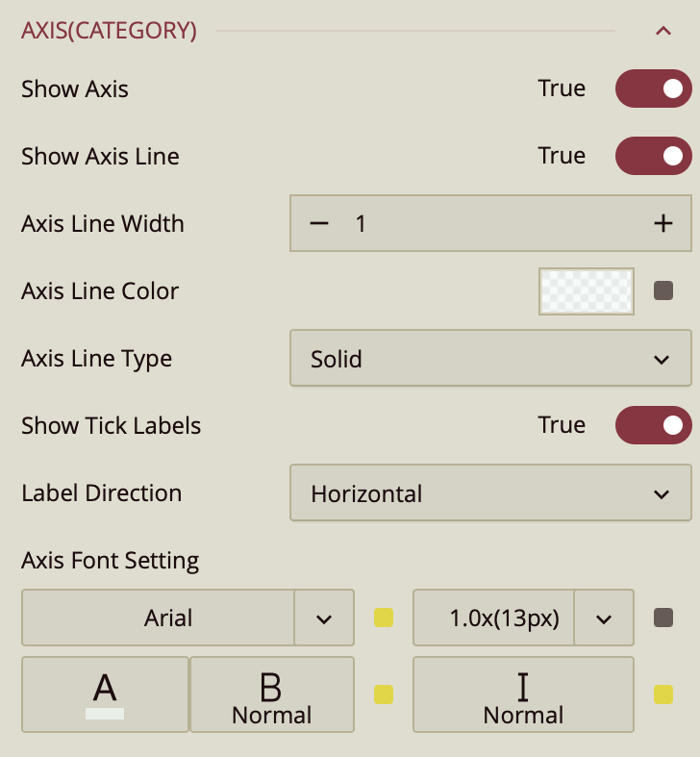The image size is (700, 757).
Task: Turn off the Show Axis toggle
Action: click(x=653, y=88)
